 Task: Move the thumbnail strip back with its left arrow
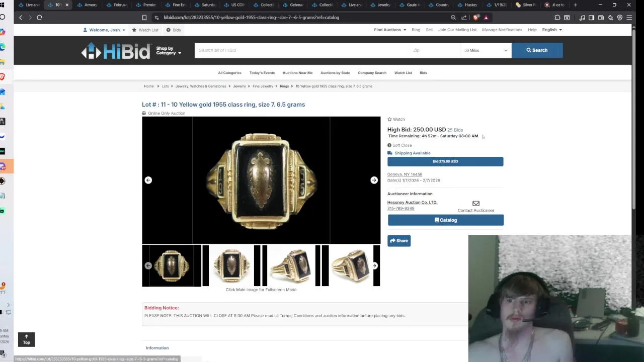[x=148, y=265]
